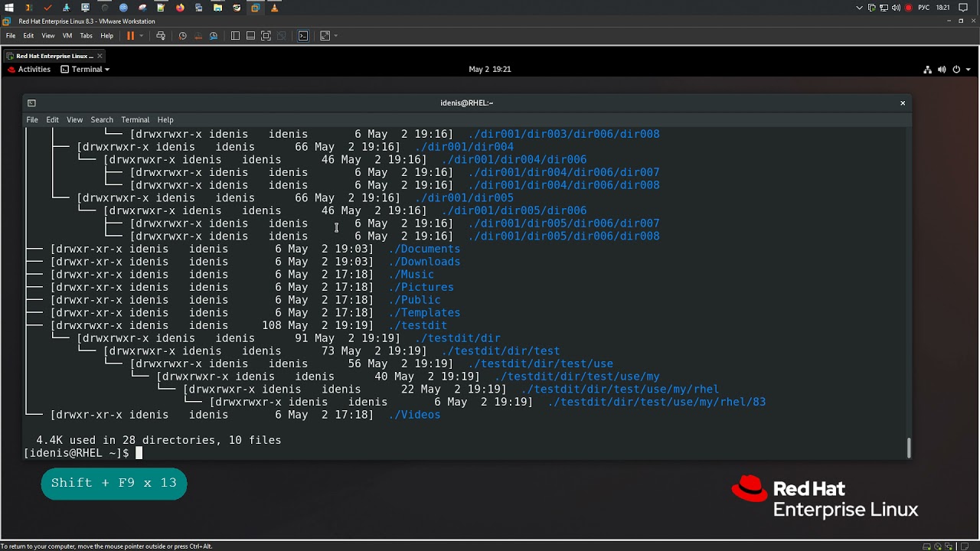
Task: Click the VMware Workstation taskbar icon
Action: [255, 8]
